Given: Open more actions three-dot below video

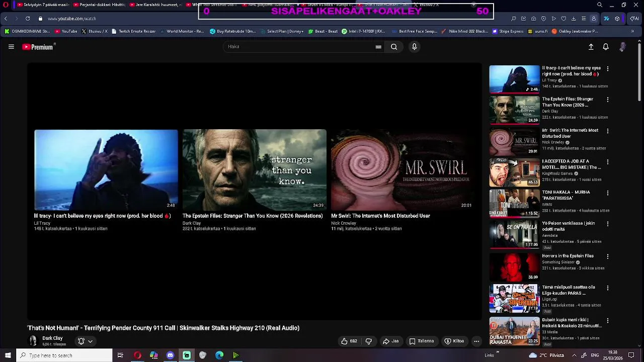Looking at the screenshot, I should (476, 341).
